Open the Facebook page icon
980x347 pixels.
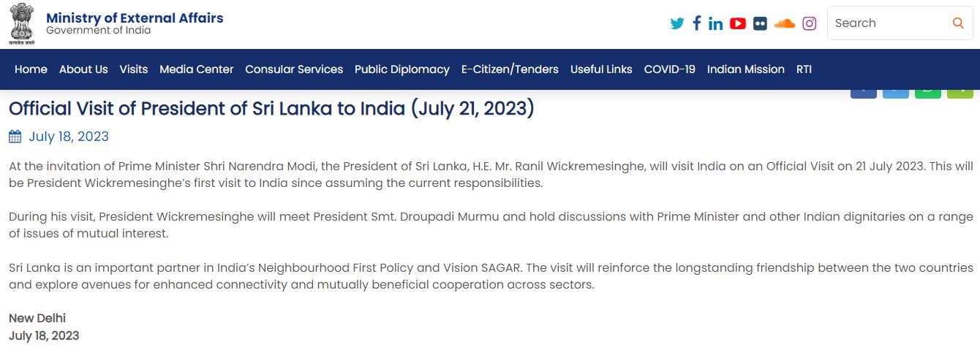point(697,23)
